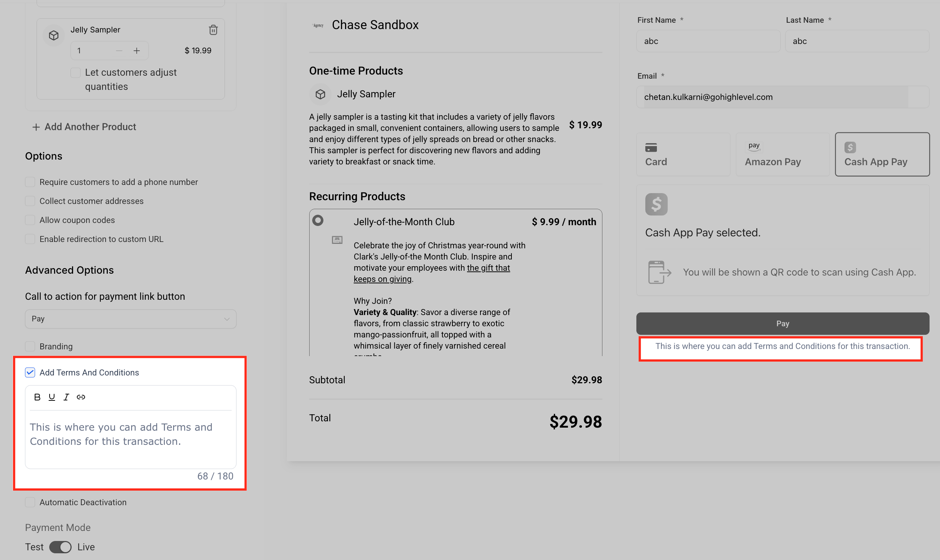
Task: Select Jelly-of-the-Month Club radio button
Action: [x=318, y=220]
